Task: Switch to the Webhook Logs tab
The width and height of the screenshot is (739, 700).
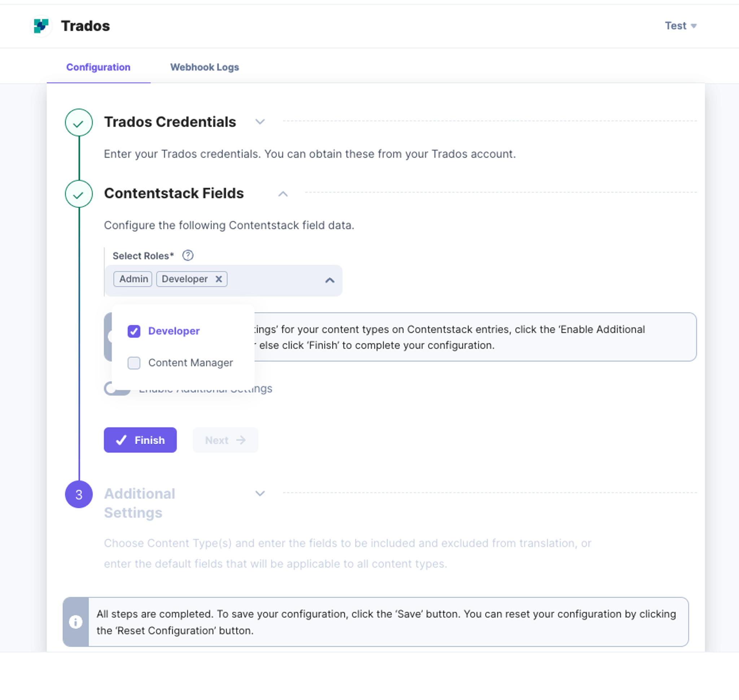Action: point(205,67)
